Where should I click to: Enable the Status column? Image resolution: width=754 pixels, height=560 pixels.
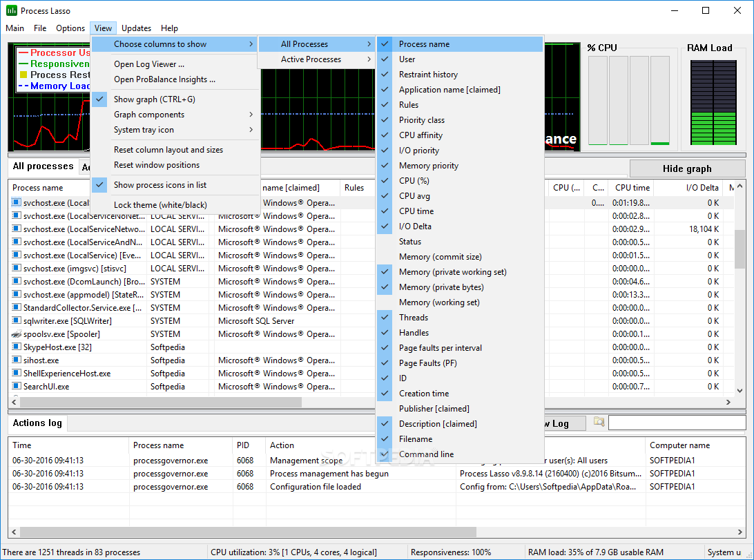click(460, 241)
